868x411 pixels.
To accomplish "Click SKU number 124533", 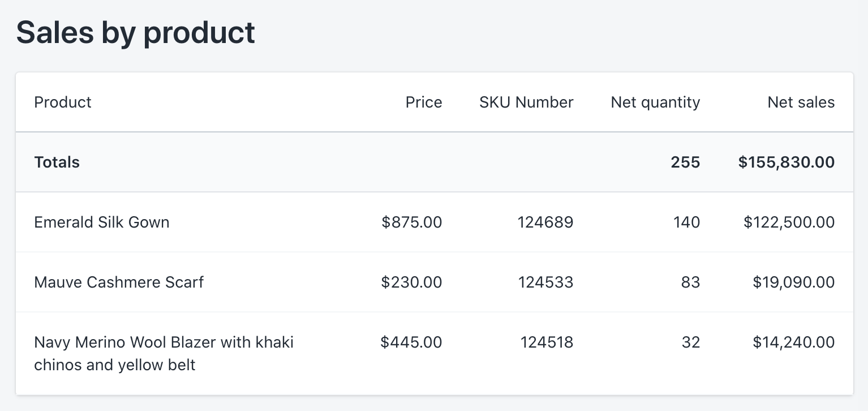I will [x=545, y=282].
